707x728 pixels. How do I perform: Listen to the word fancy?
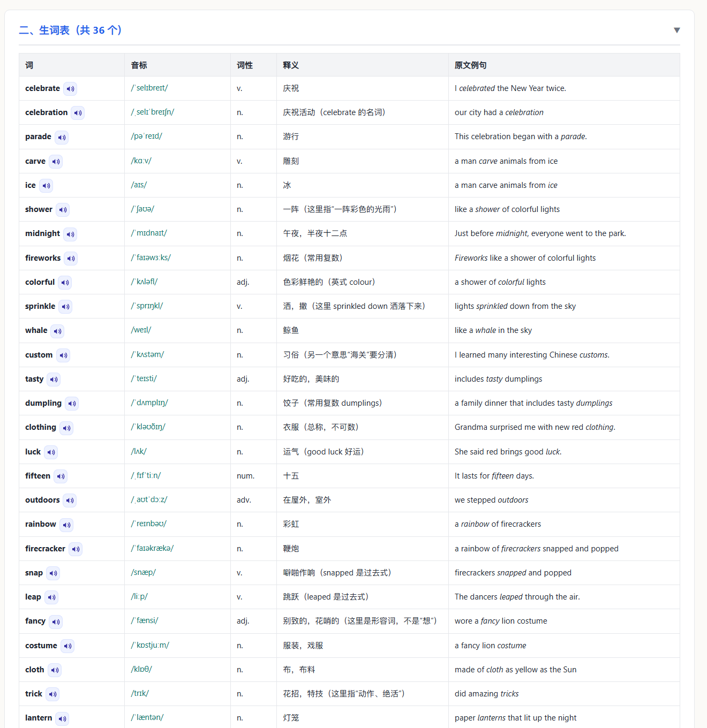56,622
